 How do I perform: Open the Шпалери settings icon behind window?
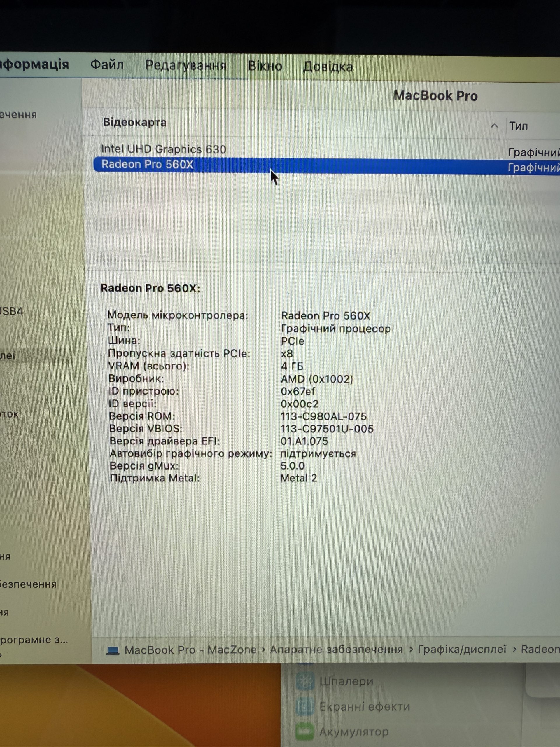point(305,680)
